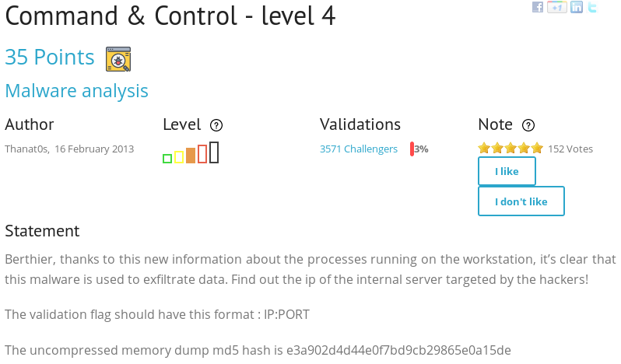Click the Google +1 share icon
Image resolution: width=621 pixels, height=364 pixels.
[x=556, y=7]
